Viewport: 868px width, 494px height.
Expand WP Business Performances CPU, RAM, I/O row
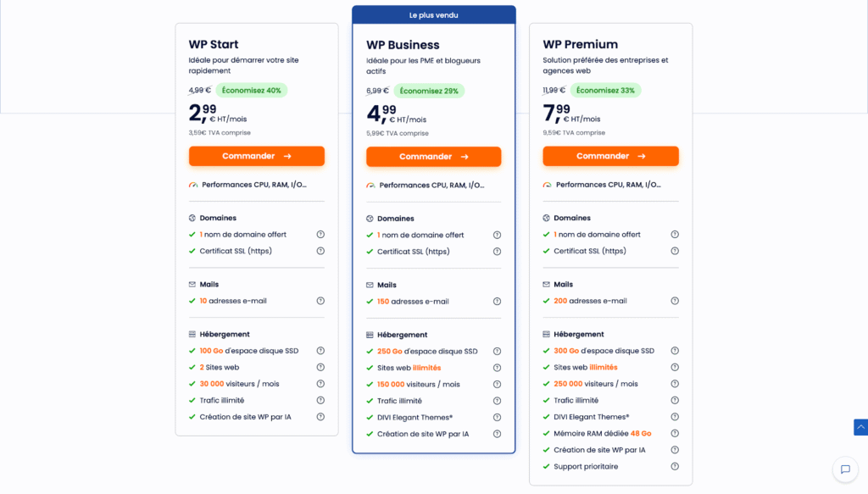point(432,186)
